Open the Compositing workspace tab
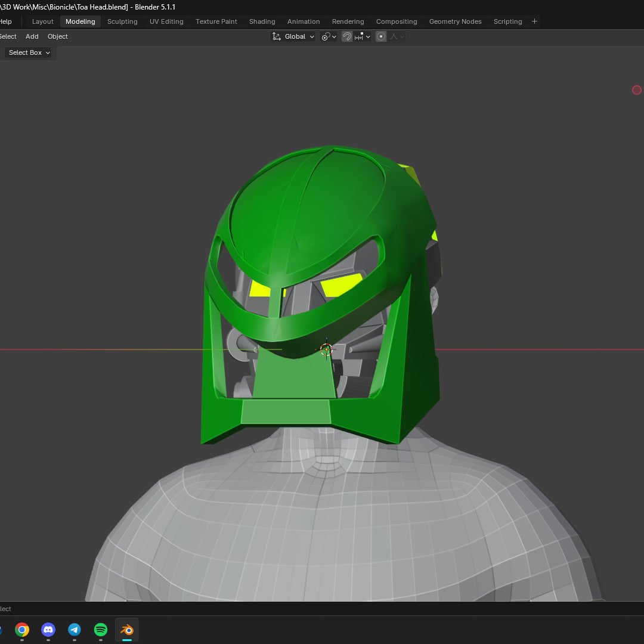 pos(397,21)
